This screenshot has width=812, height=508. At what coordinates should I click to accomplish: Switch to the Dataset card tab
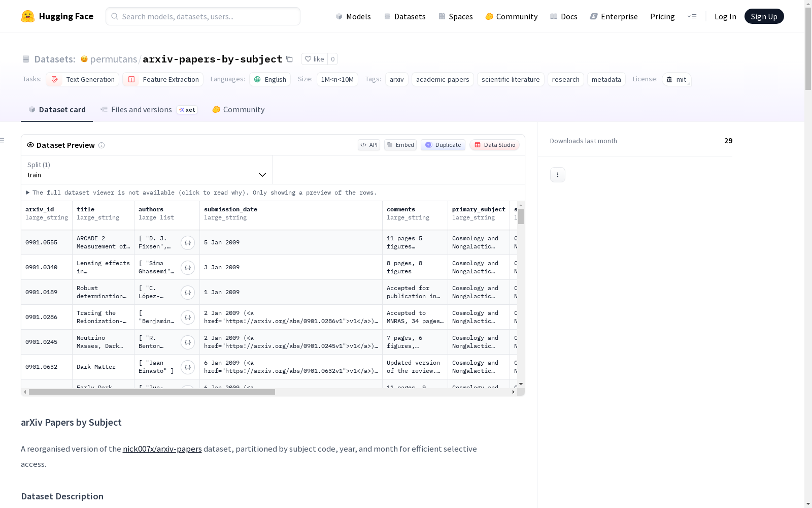[57, 110]
